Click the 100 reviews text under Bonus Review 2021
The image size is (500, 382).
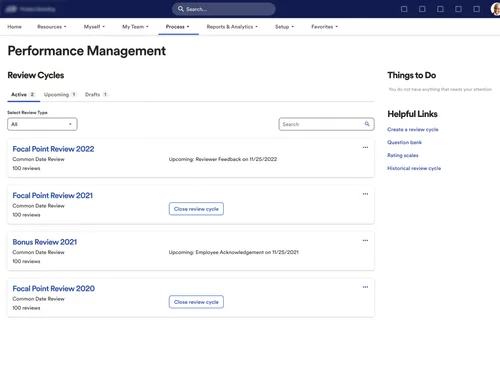pyautogui.click(x=26, y=261)
